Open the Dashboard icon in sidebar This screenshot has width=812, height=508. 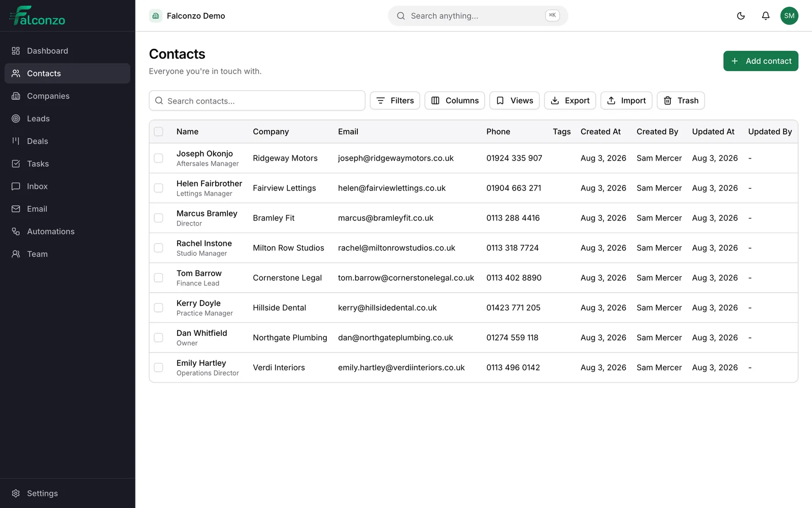pos(16,51)
